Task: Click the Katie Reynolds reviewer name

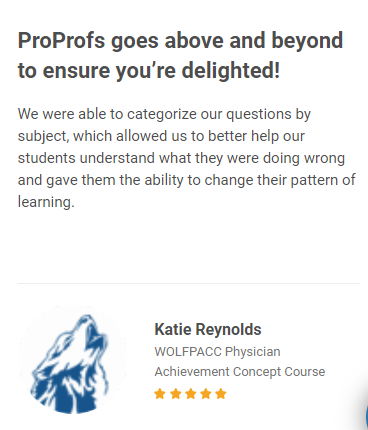Action: pos(208,330)
